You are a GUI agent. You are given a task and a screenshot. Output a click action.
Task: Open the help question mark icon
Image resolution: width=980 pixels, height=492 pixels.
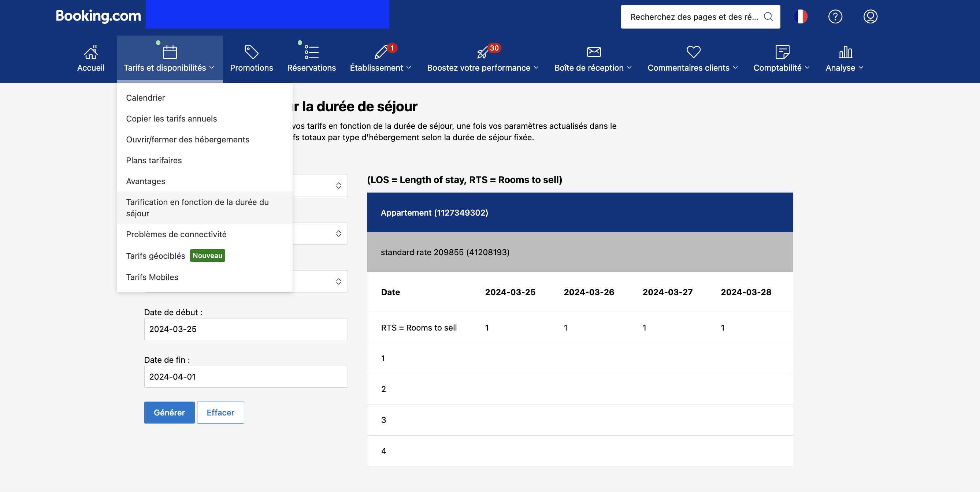835,17
